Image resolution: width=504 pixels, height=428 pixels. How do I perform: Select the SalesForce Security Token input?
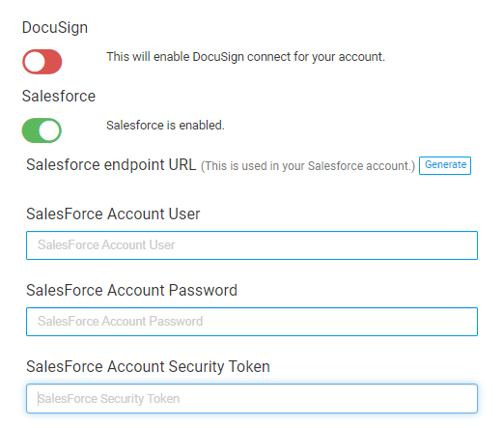(x=252, y=398)
